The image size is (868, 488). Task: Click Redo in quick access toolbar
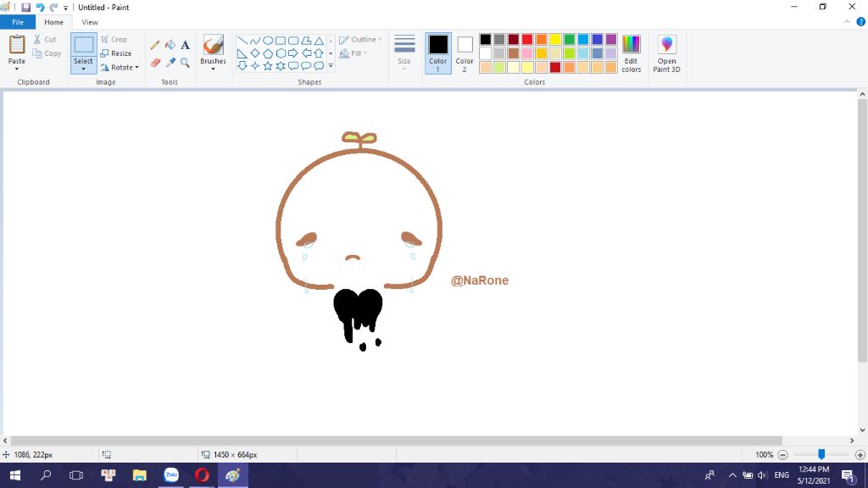click(53, 8)
